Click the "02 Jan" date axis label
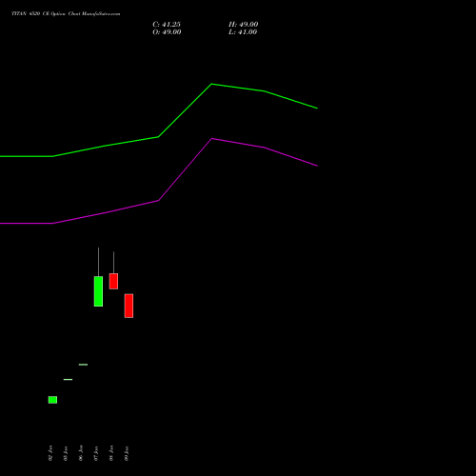Screen dimensions: 476x476 tap(50, 453)
